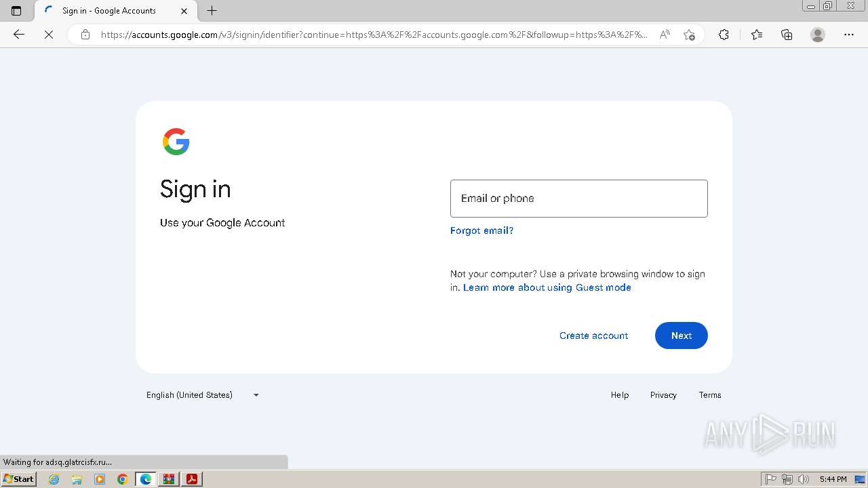Open Learn more about using Guest mode

point(547,287)
